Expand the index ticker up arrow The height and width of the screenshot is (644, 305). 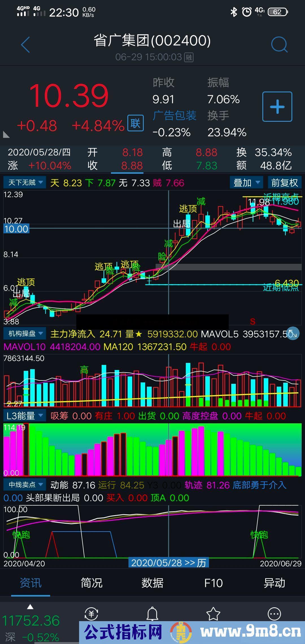point(30,607)
